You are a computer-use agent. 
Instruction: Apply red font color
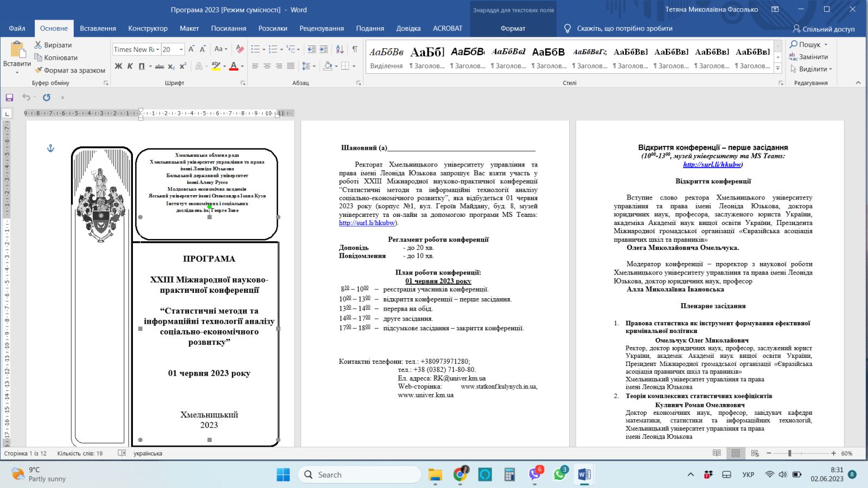pyautogui.click(x=234, y=66)
